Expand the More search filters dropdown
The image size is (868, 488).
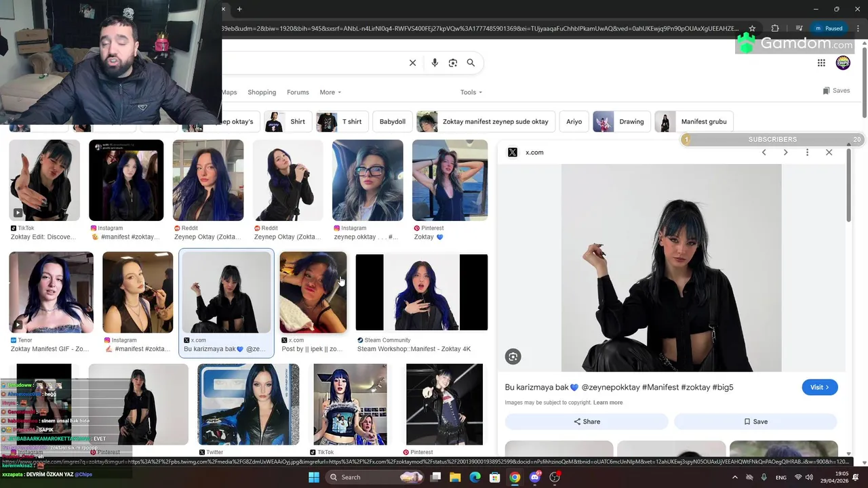330,92
